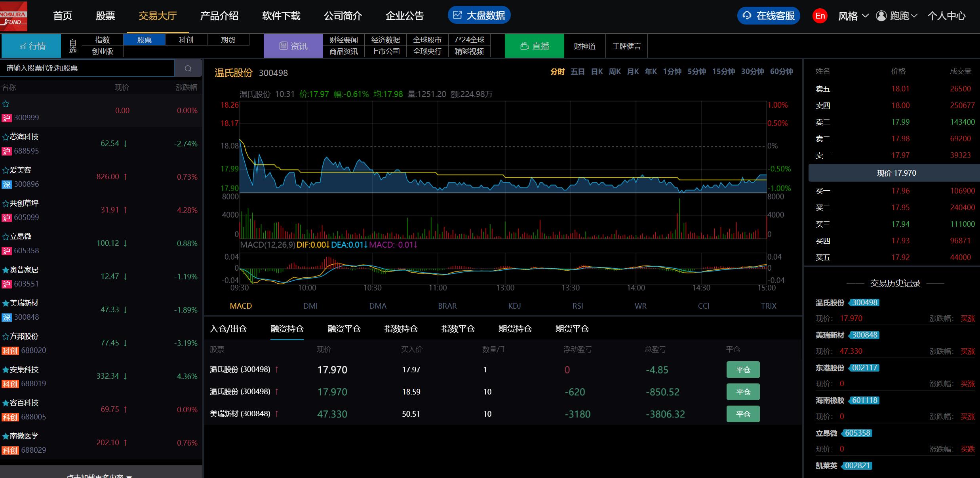This screenshot has width=980, height=478.
Task: Toggle favorite star for 立昂微
Action: click(x=6, y=237)
